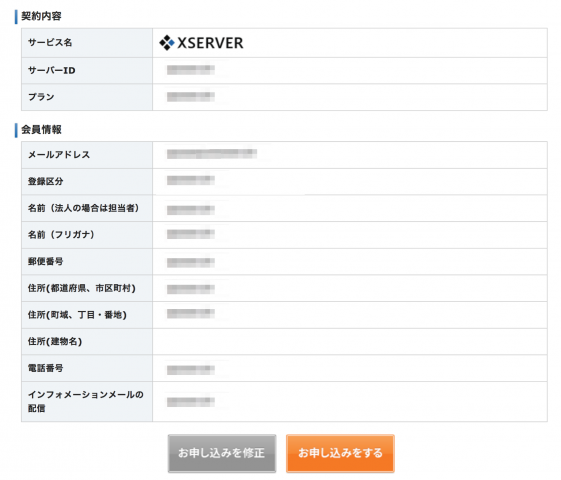Click the 名前（フリガナ）value
This screenshot has width=561, height=480.
191,234
